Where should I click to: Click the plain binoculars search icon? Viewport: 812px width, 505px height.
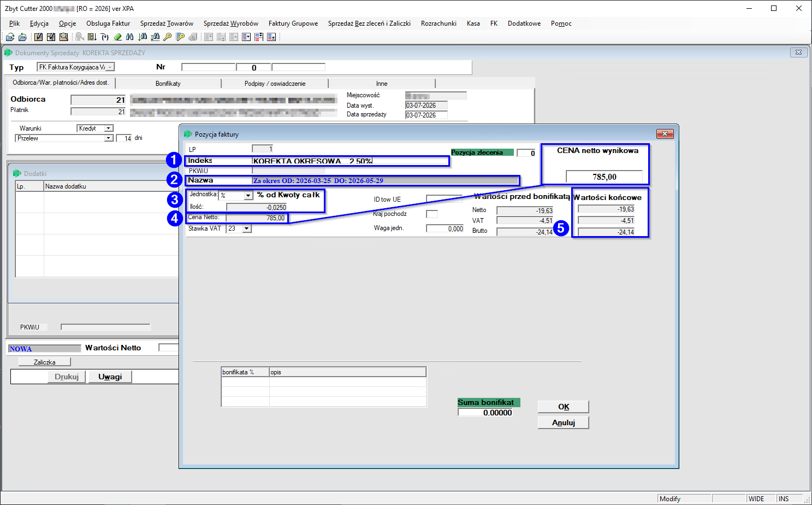tap(130, 37)
